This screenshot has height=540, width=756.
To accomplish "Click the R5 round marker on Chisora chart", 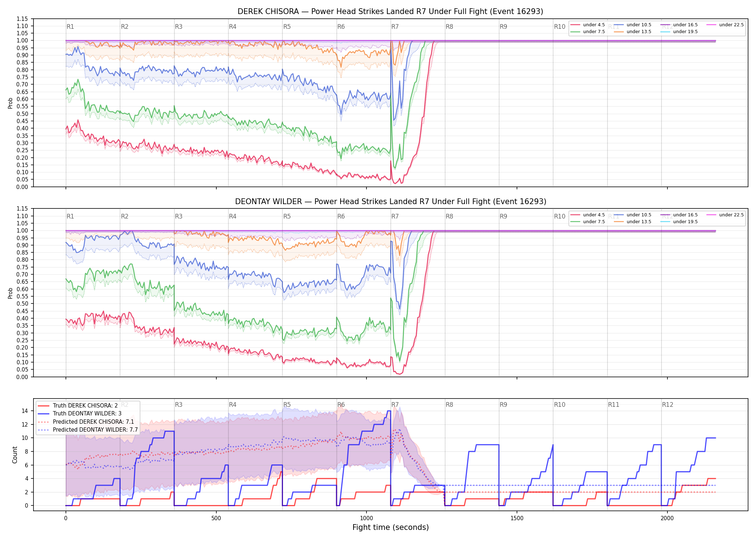I will click(287, 27).
